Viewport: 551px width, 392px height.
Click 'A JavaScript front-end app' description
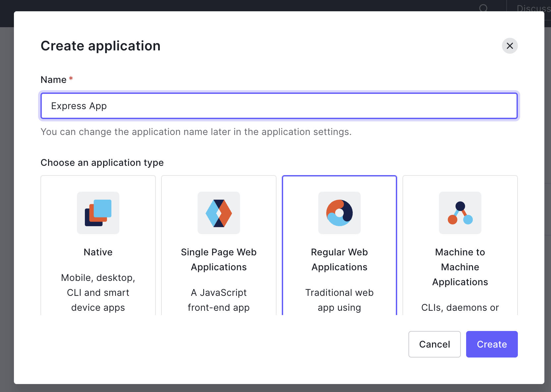(219, 300)
